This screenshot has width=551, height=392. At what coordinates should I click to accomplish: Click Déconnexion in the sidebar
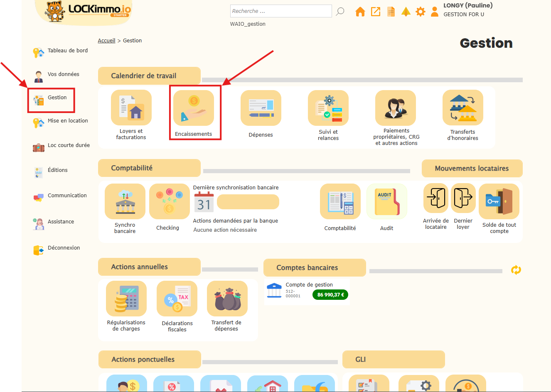tap(64, 248)
